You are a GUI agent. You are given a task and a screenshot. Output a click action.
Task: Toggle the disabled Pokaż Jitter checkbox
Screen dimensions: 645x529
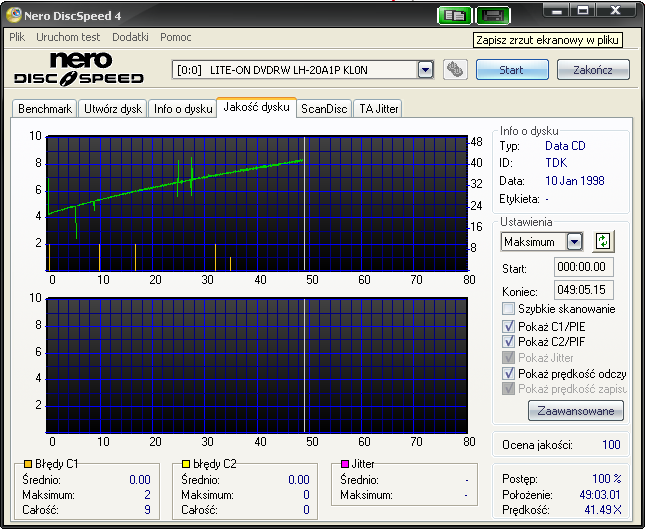coord(508,357)
